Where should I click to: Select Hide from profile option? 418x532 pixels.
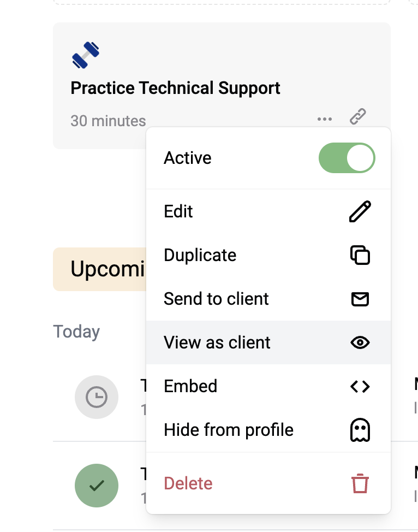268,430
